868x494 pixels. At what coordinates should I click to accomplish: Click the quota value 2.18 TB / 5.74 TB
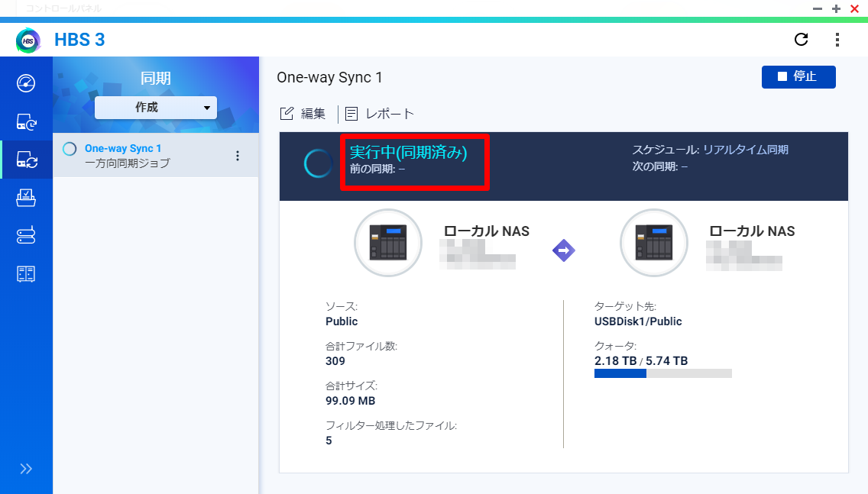click(641, 361)
